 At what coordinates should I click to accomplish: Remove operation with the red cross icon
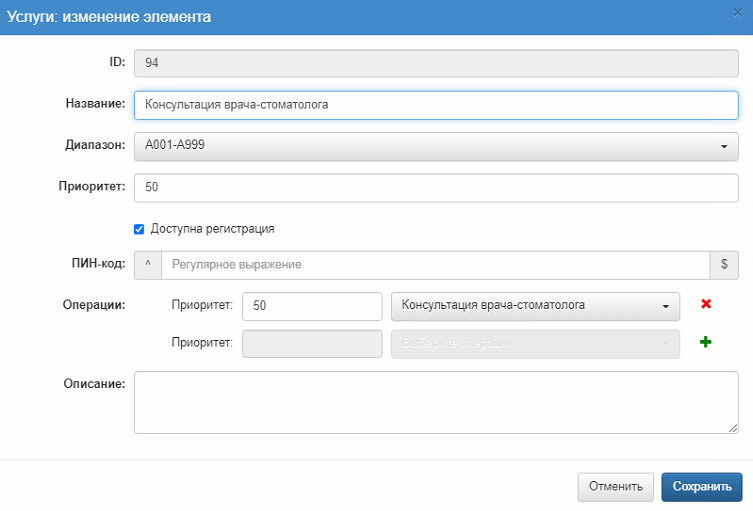705,304
